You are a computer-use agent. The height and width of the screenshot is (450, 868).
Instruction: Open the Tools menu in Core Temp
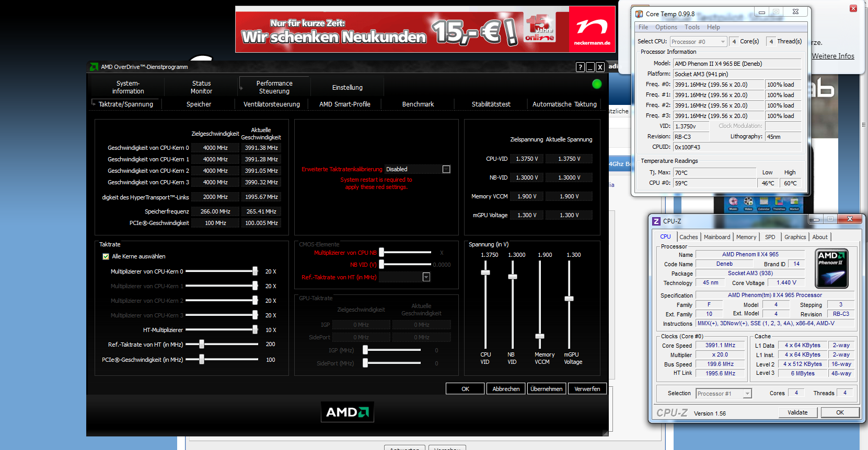tap(692, 27)
